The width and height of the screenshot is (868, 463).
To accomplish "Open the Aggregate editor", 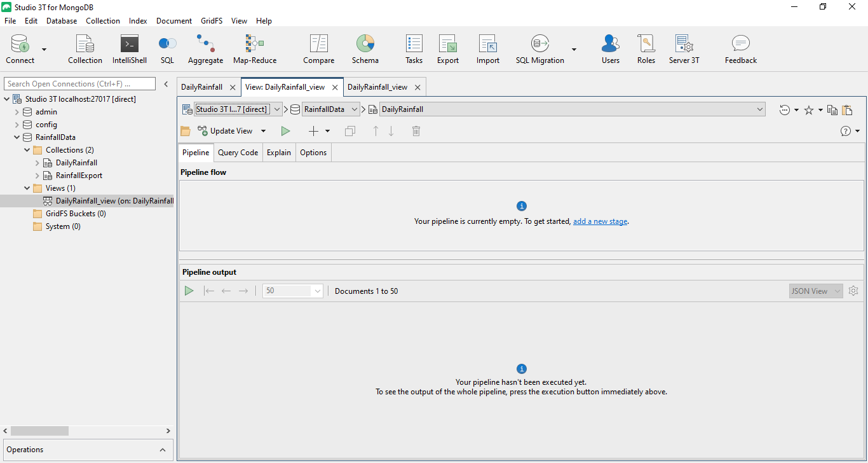I will (x=205, y=49).
